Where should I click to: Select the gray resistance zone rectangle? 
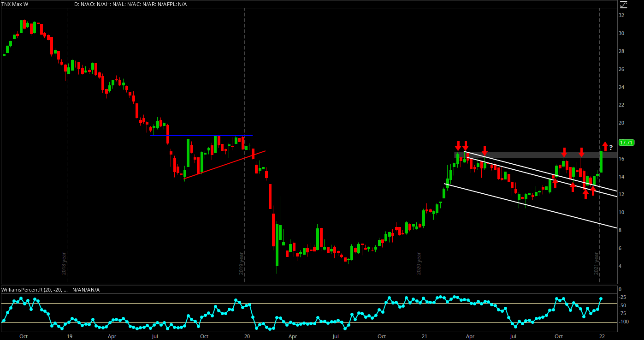click(536, 155)
